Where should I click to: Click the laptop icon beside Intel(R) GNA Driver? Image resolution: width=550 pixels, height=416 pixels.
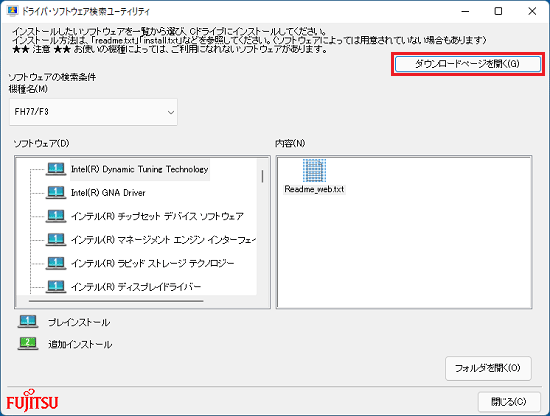56,193
